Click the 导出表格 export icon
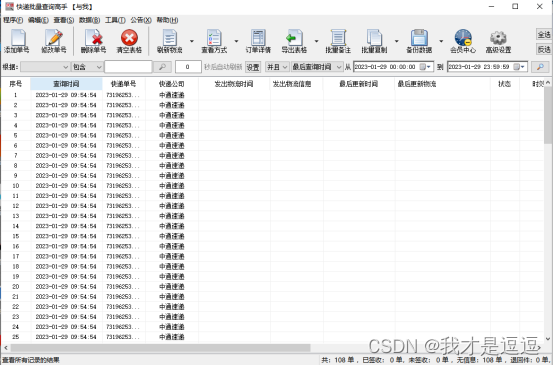The height and width of the screenshot is (366, 554). click(294, 38)
